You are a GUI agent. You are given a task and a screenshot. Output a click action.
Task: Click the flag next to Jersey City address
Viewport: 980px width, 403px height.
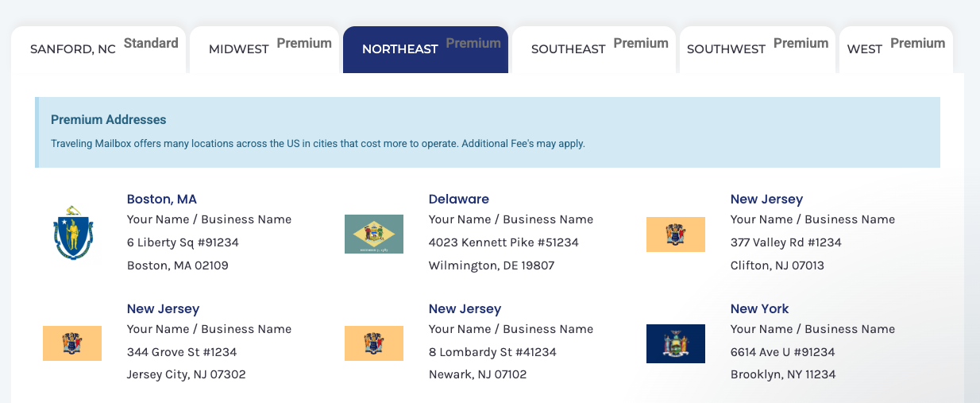click(72, 343)
